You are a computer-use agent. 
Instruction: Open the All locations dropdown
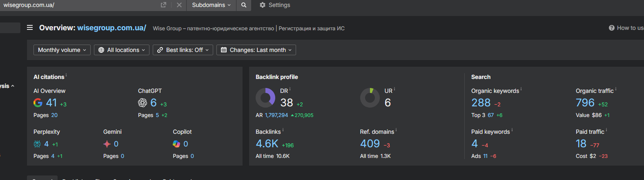tap(122, 50)
